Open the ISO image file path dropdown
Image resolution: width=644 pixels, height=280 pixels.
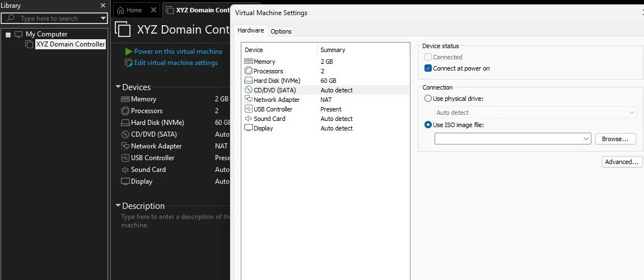(586, 139)
